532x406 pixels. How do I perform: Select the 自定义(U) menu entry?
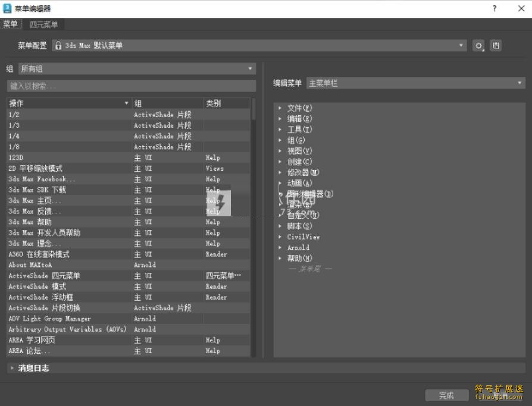[303, 215]
